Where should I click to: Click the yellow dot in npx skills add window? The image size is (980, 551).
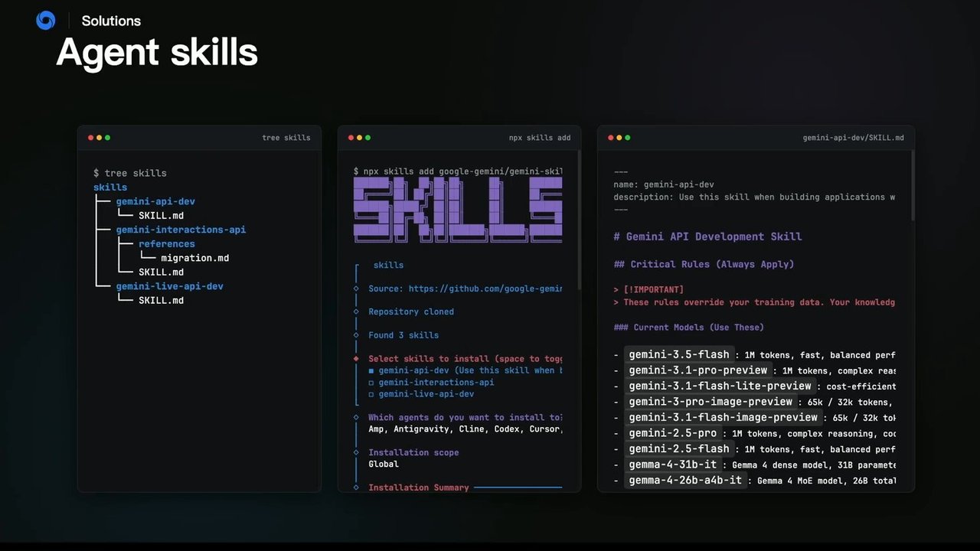point(360,138)
